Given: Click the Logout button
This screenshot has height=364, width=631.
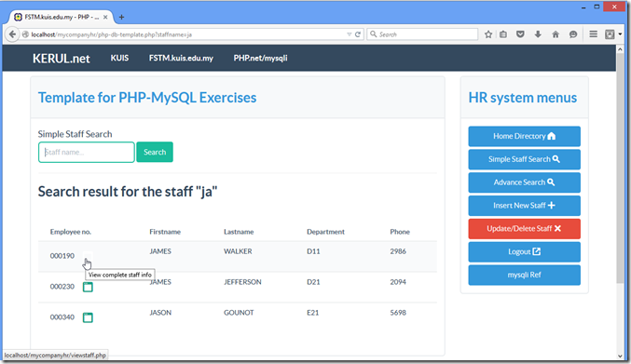Looking at the screenshot, I should point(525,251).
